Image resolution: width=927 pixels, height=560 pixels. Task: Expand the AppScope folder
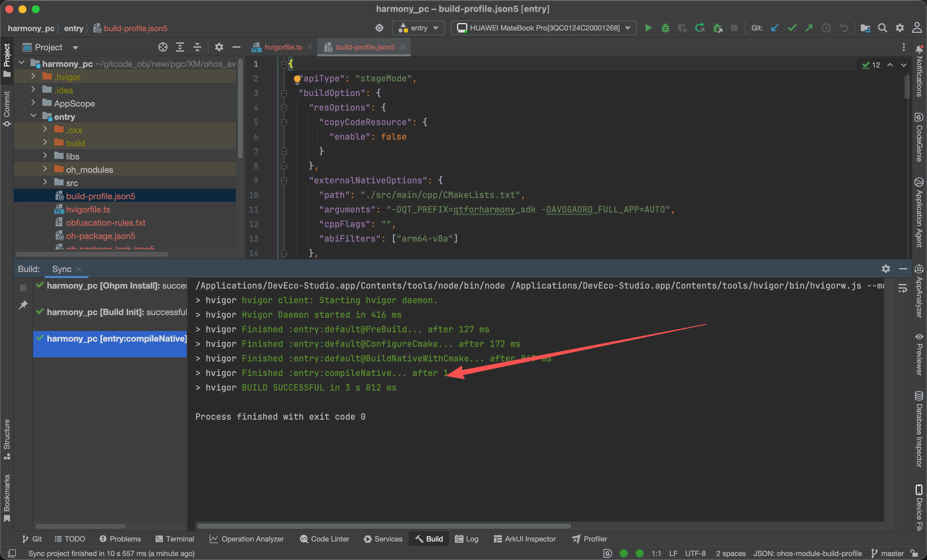(x=33, y=103)
